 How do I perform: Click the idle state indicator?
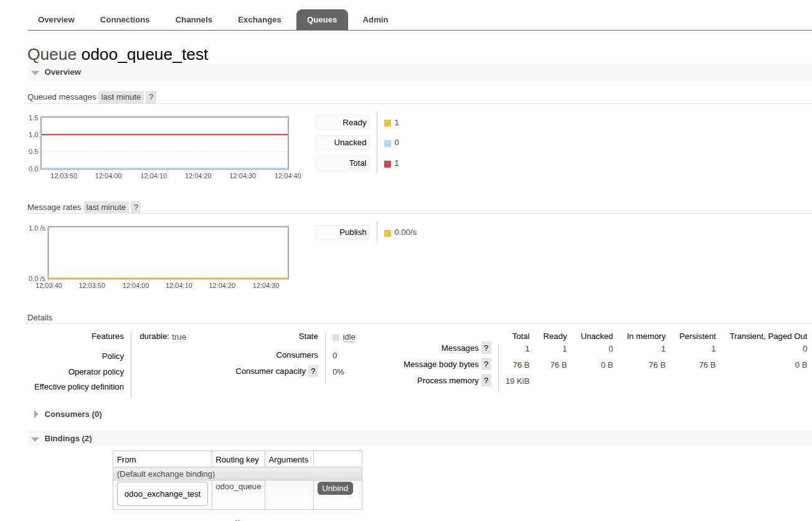(x=344, y=337)
